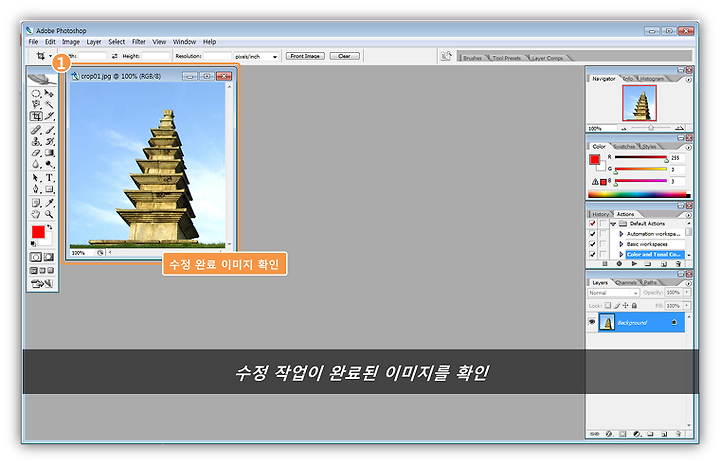Screen dimensions: 720x465
Task: Select the Crop tool in the toolbox
Action: pos(36,116)
